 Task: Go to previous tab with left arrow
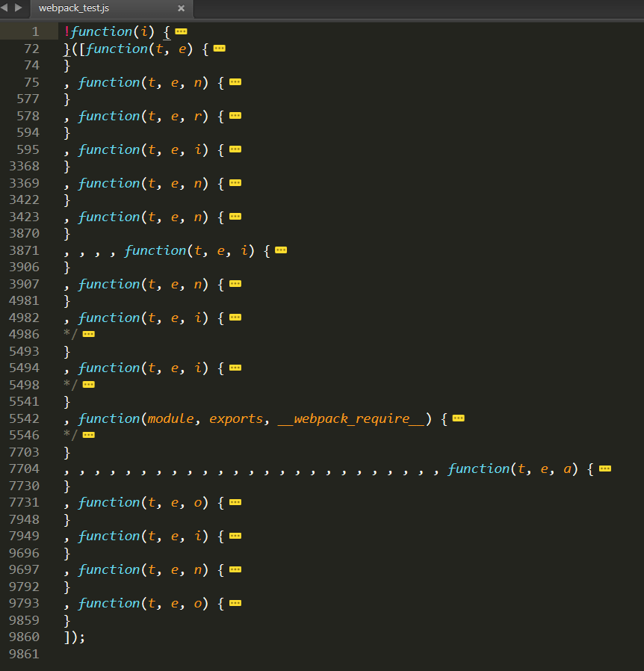click(4, 7)
